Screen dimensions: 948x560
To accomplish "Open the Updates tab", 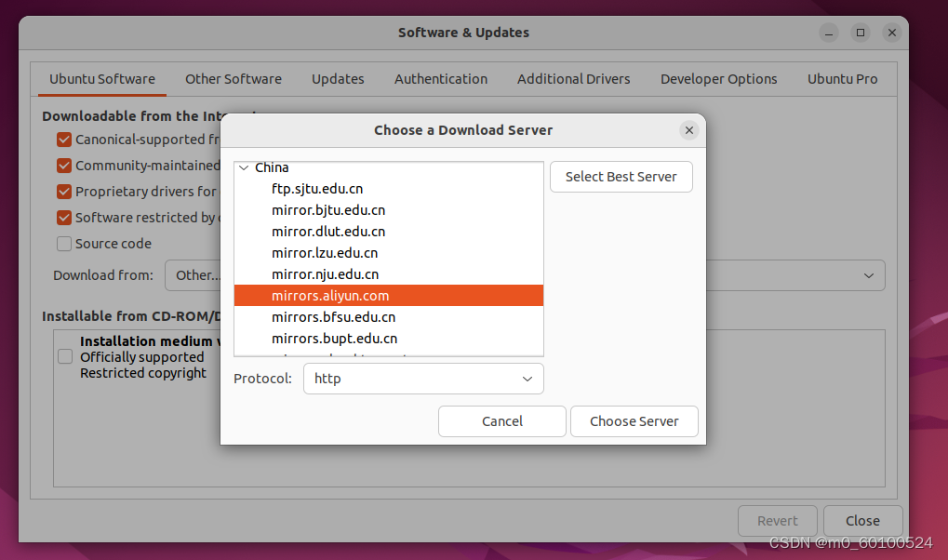I will (338, 79).
